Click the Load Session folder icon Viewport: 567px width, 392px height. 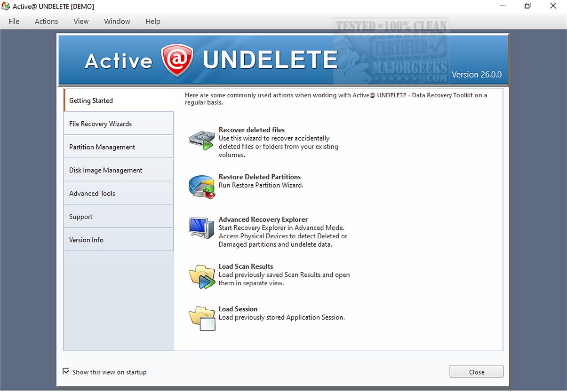point(202,318)
